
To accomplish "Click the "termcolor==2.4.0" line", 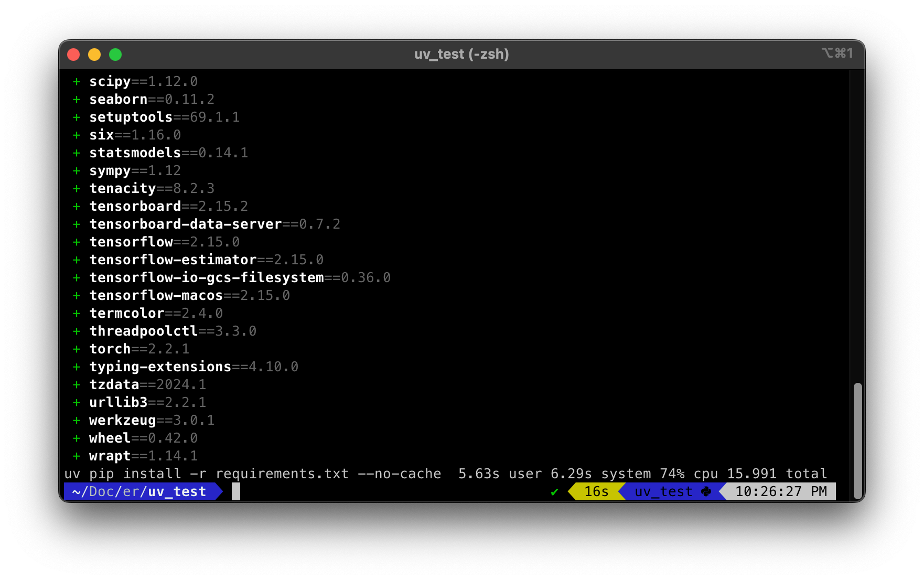I will click(x=148, y=313).
